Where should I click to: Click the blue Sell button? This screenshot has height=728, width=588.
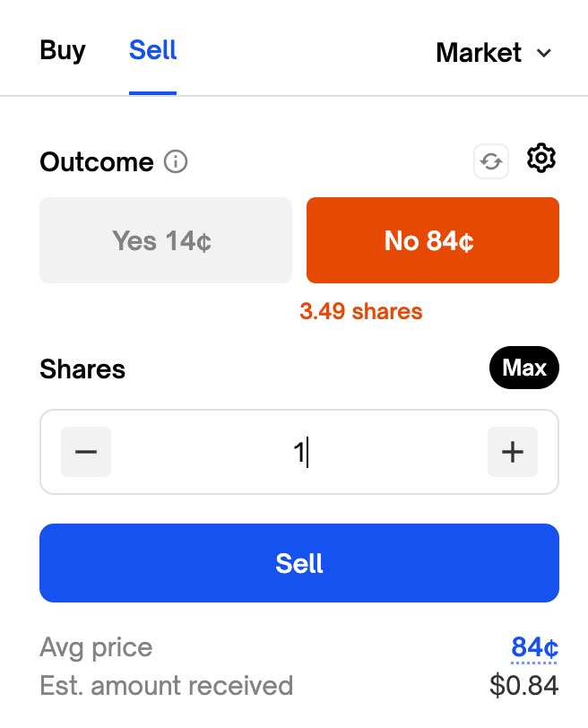pos(299,563)
